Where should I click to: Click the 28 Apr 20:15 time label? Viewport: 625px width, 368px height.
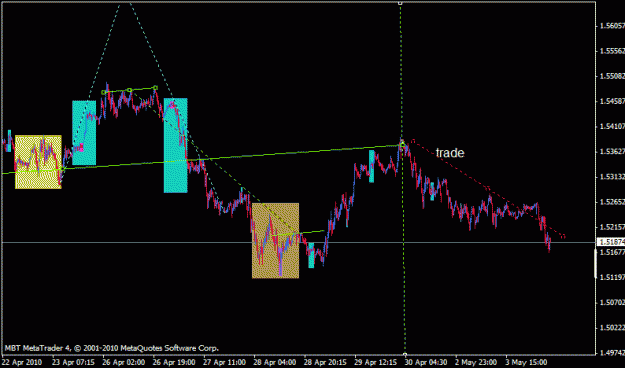[325, 362]
